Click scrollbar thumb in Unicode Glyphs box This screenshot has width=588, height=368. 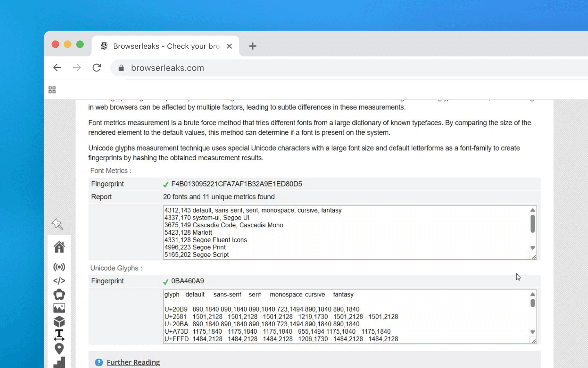(532, 303)
